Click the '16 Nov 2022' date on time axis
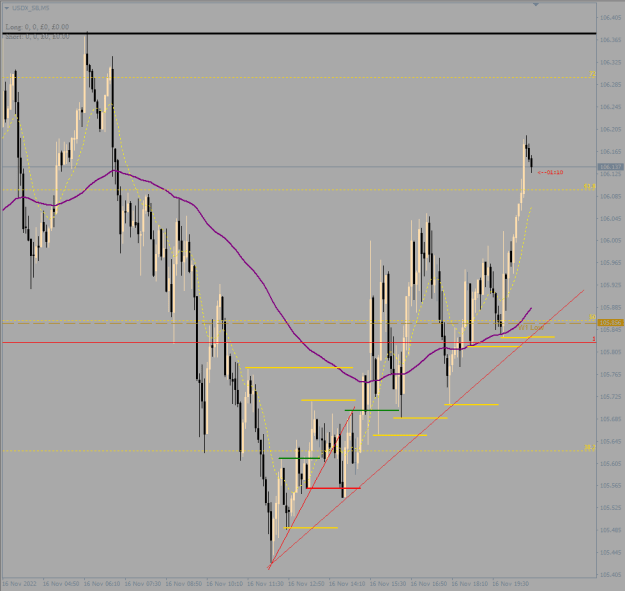The height and width of the screenshot is (591, 625). click(19, 584)
